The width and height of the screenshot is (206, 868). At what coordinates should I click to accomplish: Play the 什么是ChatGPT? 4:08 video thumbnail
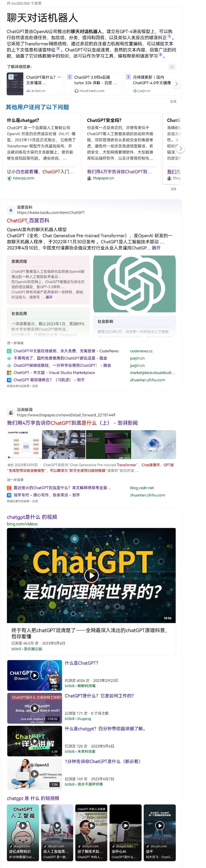click(35, 675)
